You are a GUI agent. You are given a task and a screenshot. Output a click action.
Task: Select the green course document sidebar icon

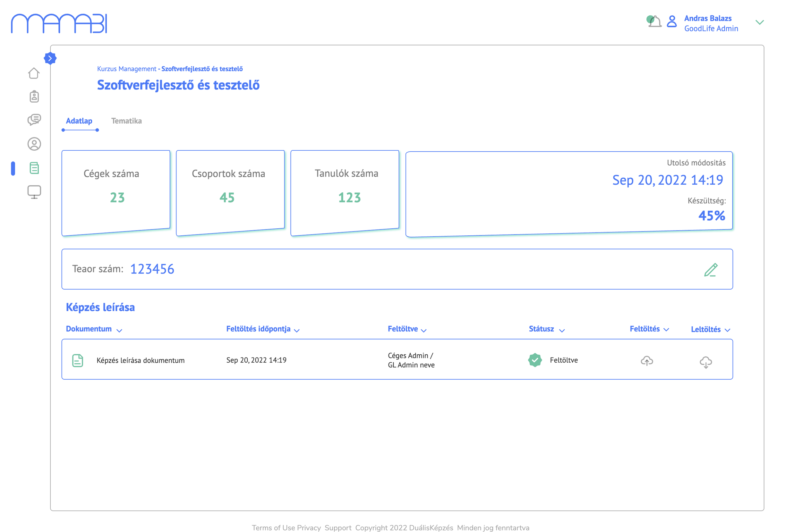pyautogui.click(x=34, y=168)
